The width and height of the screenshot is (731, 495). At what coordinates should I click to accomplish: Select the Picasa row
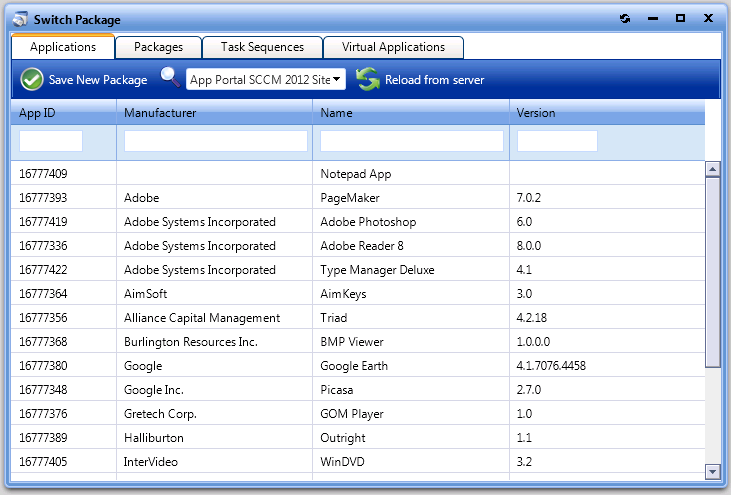(358, 390)
